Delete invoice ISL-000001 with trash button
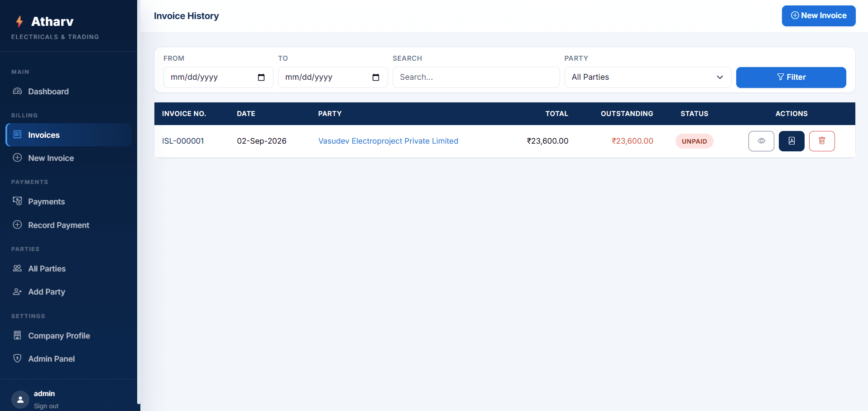The image size is (868, 411). point(822,141)
